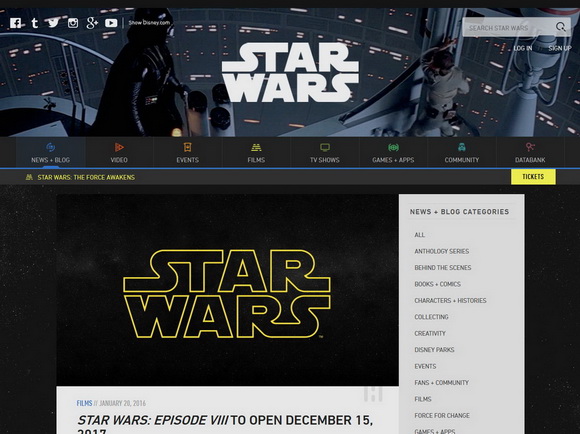Open the GAMES + APPS menu label
This screenshot has width=580, height=434.
(393, 160)
